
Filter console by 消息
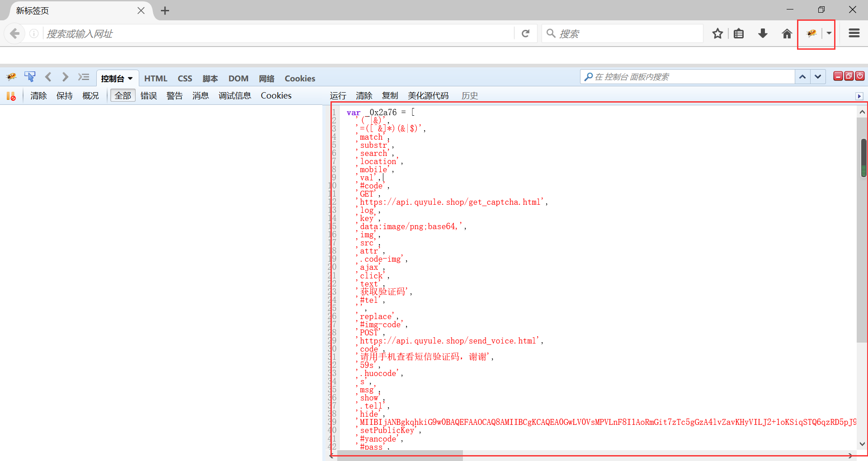(x=200, y=96)
